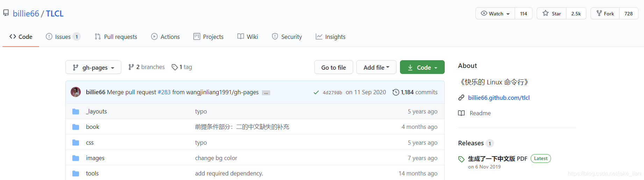Open the Wiki tab

(x=248, y=37)
